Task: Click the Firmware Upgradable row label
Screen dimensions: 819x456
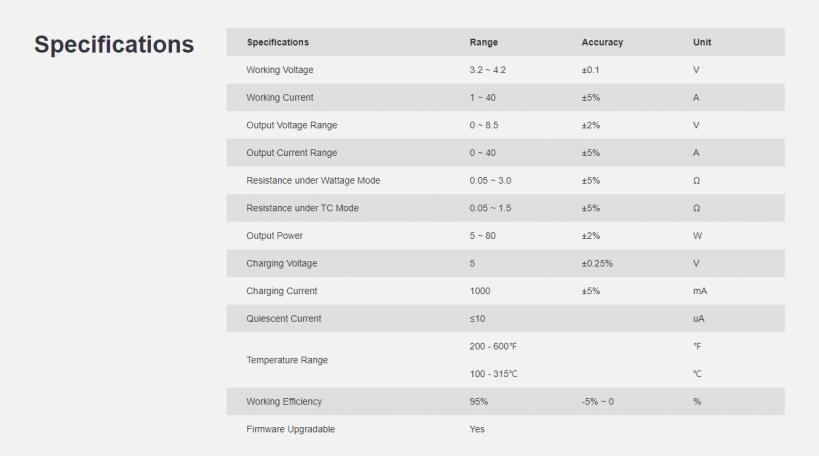Action: point(290,429)
